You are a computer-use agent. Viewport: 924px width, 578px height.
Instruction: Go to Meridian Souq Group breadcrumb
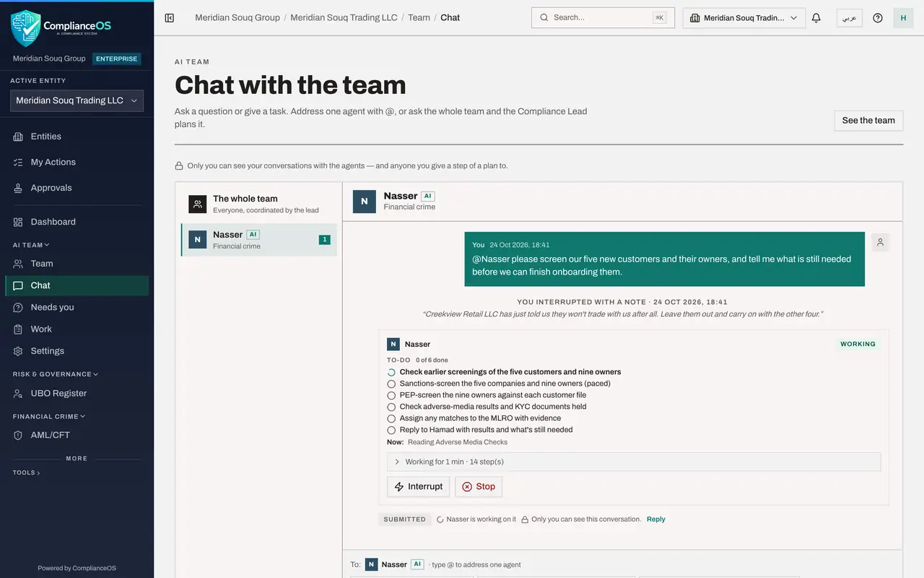click(x=237, y=17)
